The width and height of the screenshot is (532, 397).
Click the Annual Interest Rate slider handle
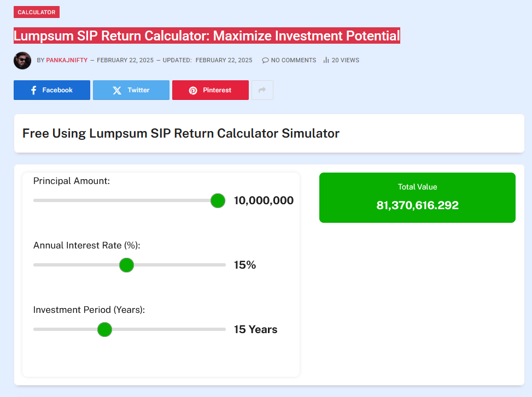126,265
